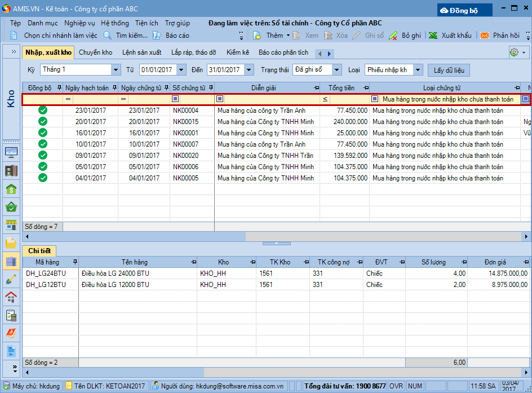Click the gear settings icon at top right

(513, 52)
